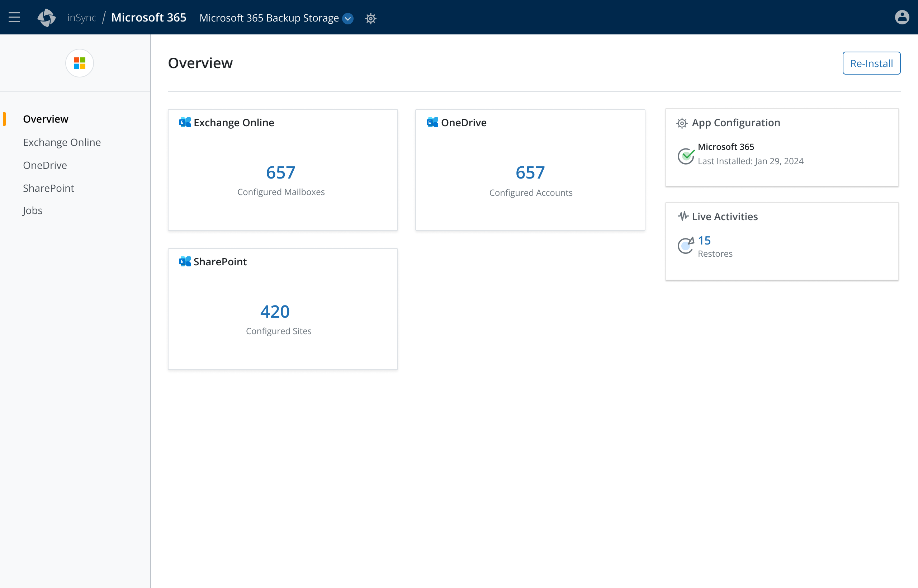
Task: Click the Microsoft logo in sidebar
Action: point(79,63)
